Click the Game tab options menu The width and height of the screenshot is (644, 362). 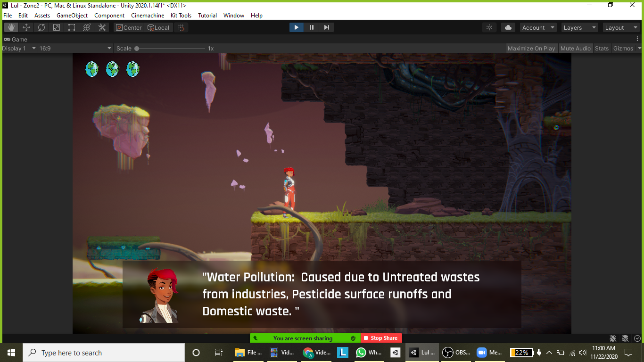pyautogui.click(x=637, y=39)
